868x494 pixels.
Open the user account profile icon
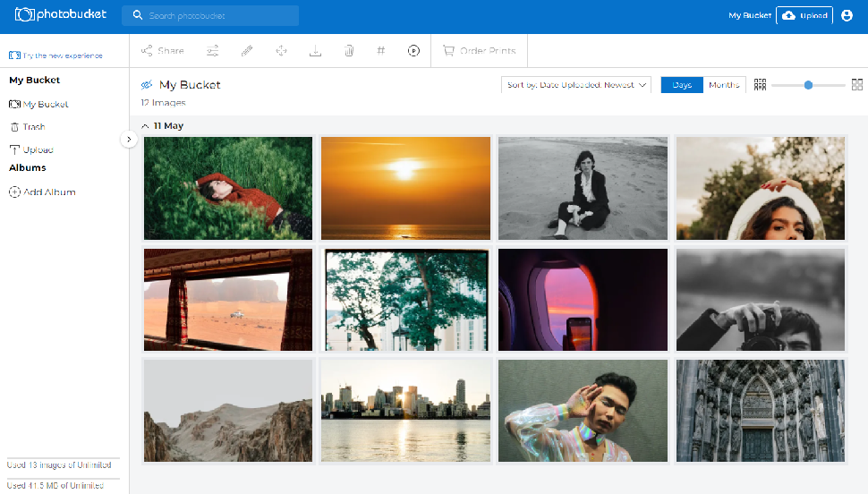(847, 15)
